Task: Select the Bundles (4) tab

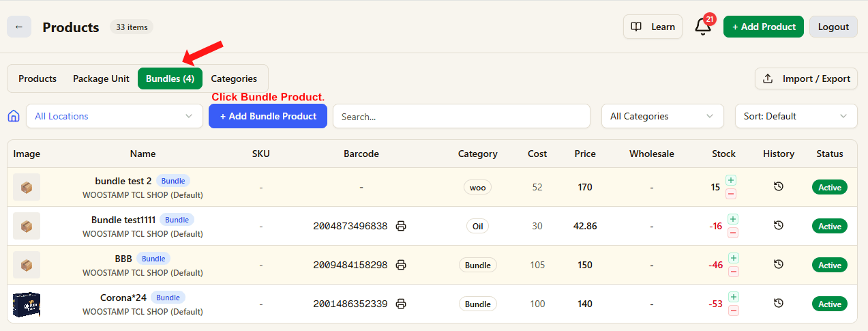Action: [170, 78]
